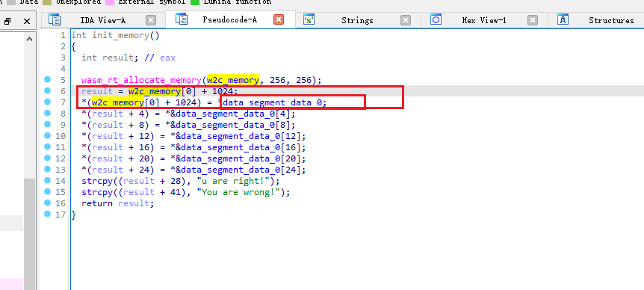Click the Hex View-1 tab icon
Screen dimensions: 644x290
436,19
